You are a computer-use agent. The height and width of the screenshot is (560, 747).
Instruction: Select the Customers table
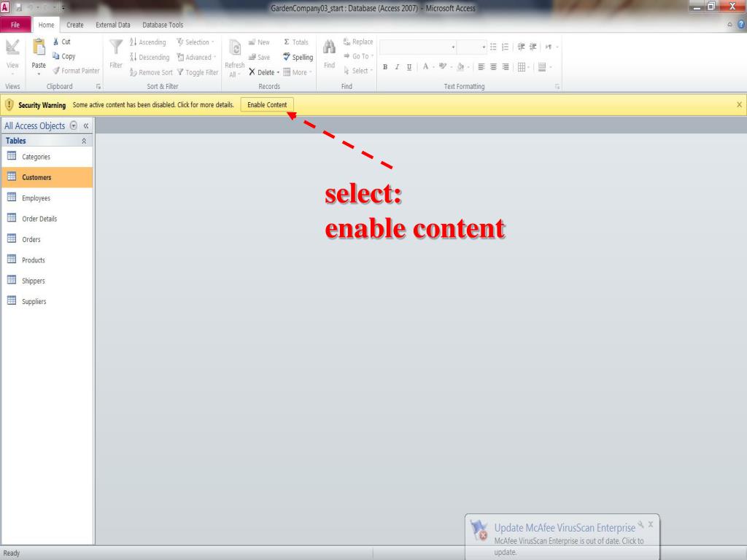(x=47, y=177)
